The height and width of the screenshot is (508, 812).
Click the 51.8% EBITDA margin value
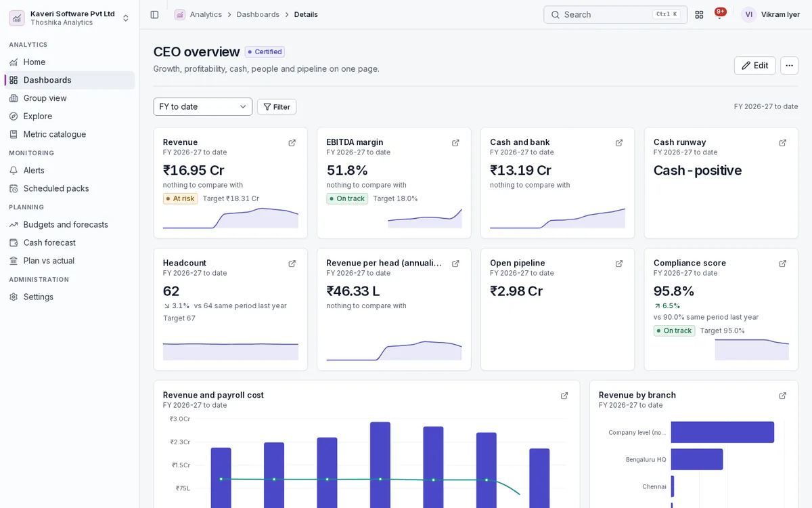click(x=347, y=170)
